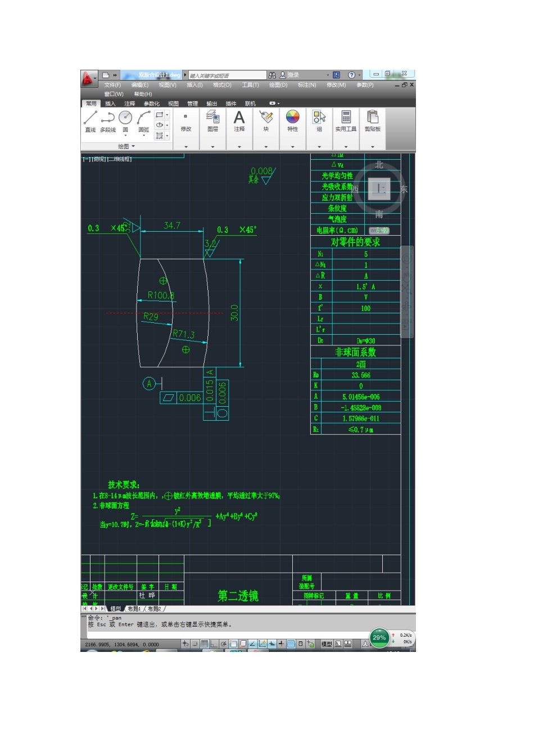534x756 pixels.
Task: Click the binoculars search icon in the title bar
Action: coord(272,75)
